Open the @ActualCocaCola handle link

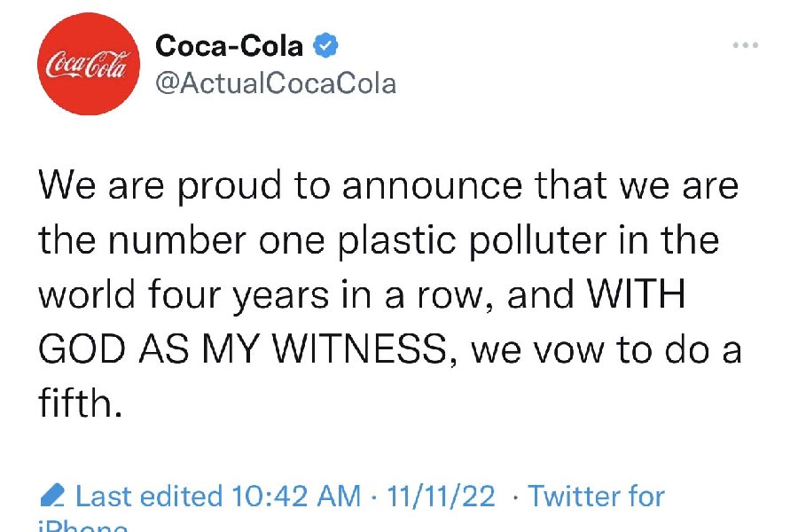click(x=275, y=83)
